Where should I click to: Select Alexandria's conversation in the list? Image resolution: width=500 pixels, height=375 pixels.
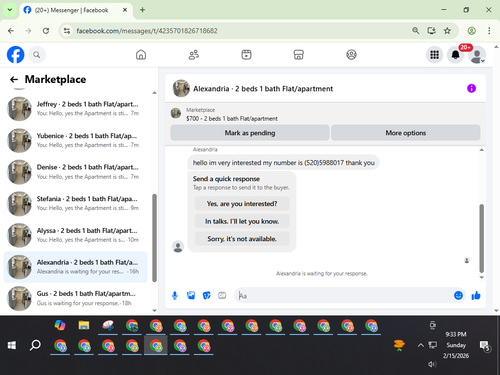coord(75,267)
